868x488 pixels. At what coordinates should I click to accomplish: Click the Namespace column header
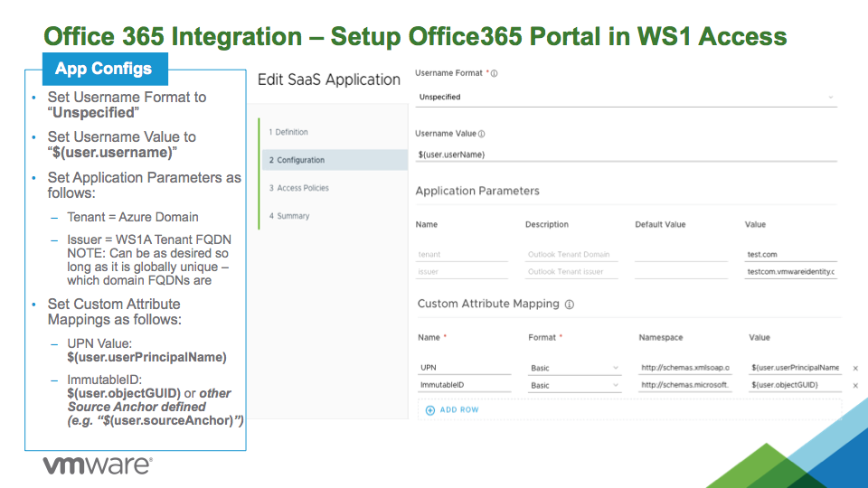click(x=660, y=337)
